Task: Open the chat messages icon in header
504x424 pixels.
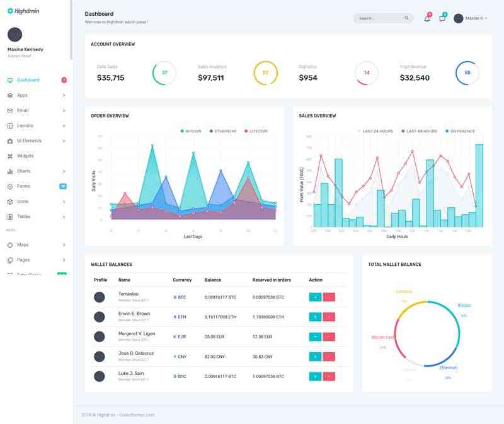Action: tap(442, 19)
